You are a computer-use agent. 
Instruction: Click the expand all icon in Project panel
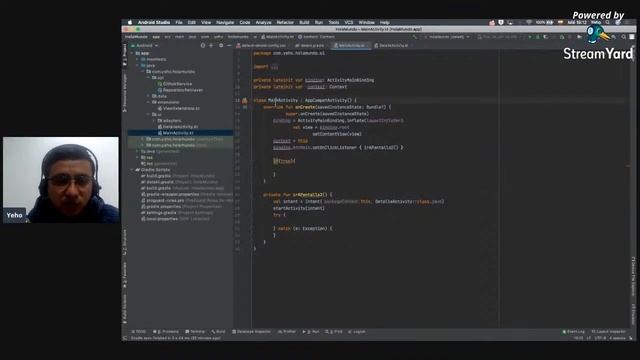pyautogui.click(x=211, y=45)
